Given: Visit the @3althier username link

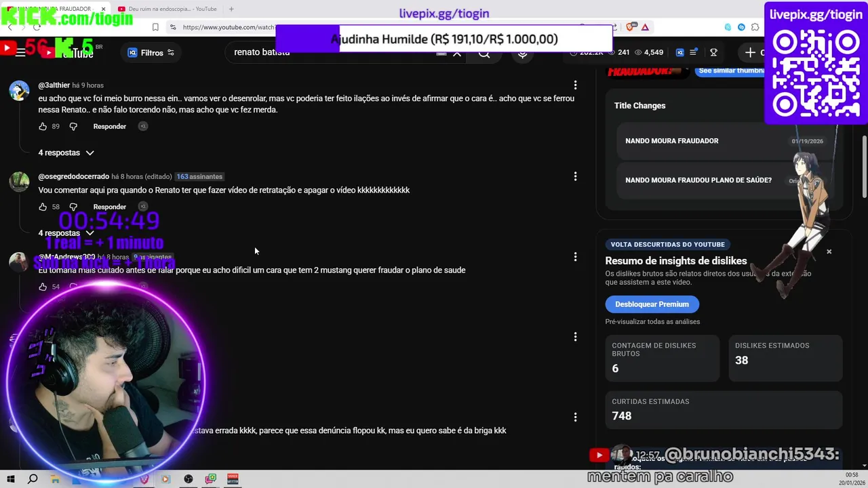Looking at the screenshot, I should (x=54, y=85).
